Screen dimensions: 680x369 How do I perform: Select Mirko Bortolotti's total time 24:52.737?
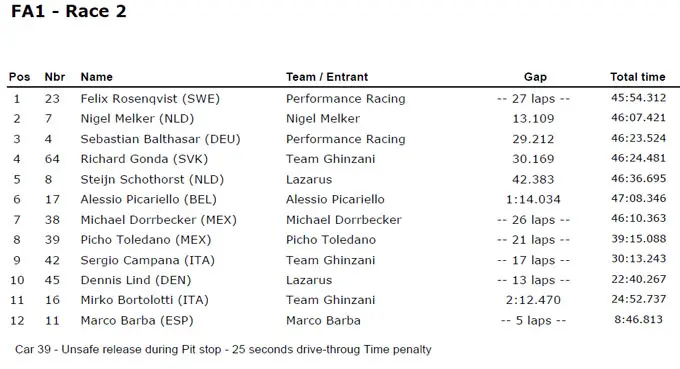tap(638, 299)
